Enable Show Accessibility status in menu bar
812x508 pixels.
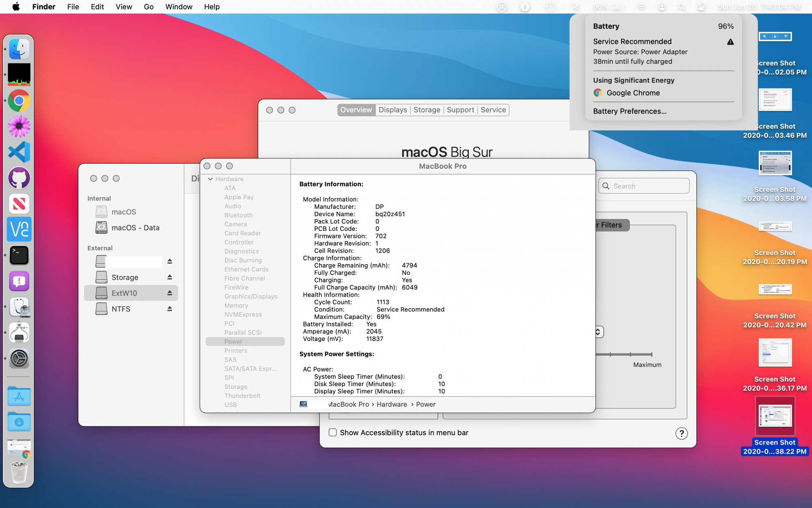click(333, 432)
